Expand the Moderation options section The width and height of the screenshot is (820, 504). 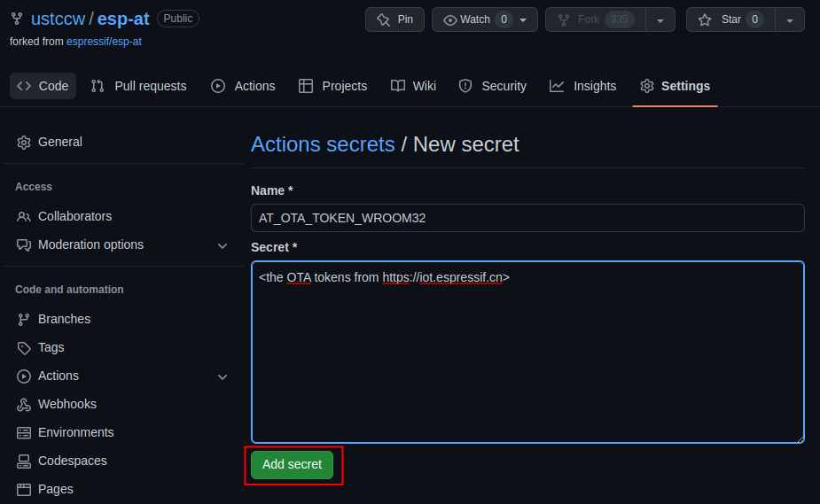pos(223,245)
